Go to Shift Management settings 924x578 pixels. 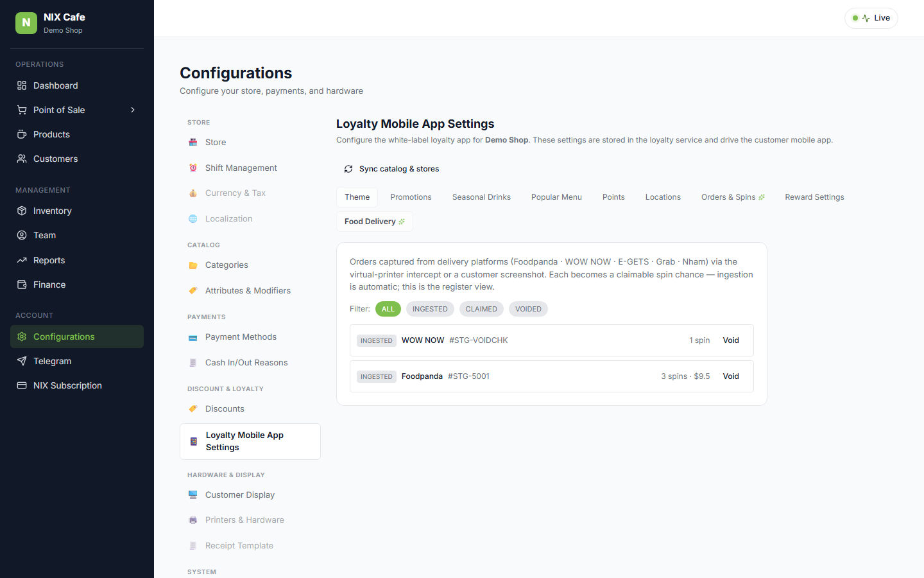(250, 168)
